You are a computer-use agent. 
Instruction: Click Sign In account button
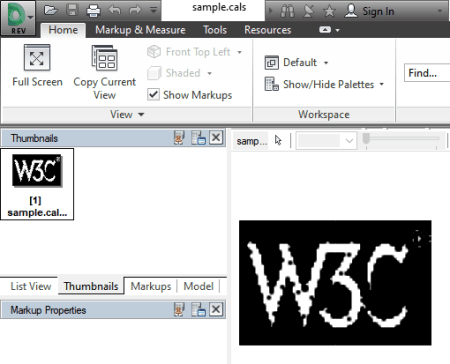pyautogui.click(x=369, y=11)
